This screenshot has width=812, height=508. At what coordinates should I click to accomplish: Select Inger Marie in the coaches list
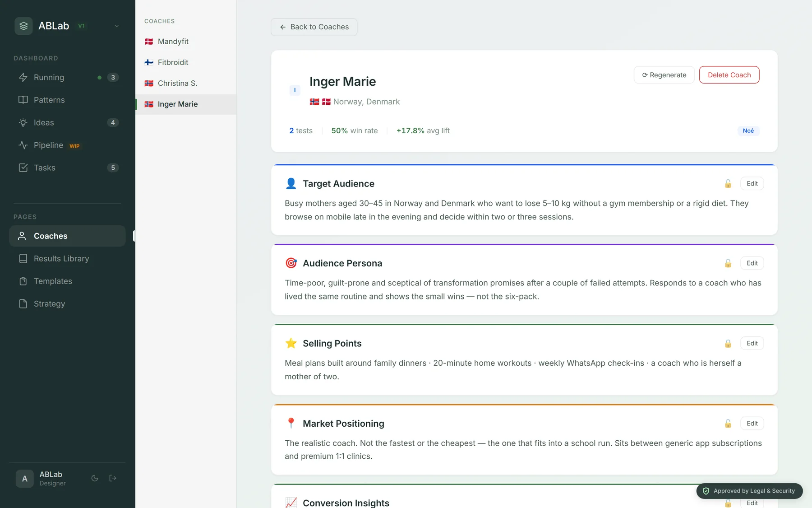tap(186, 104)
